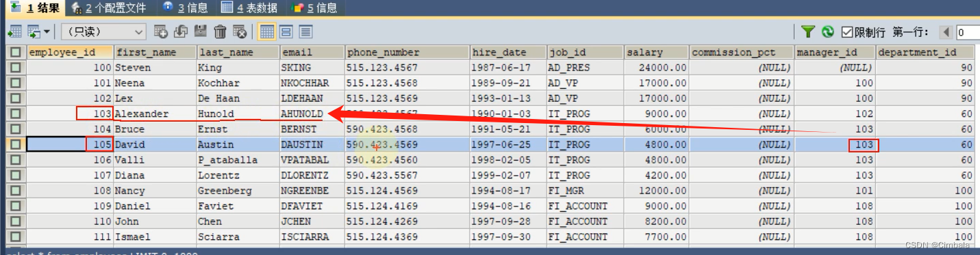Viewport: 980px width, 255px height.
Task: Select the LDEHAAN email cell
Action: [x=312, y=98]
